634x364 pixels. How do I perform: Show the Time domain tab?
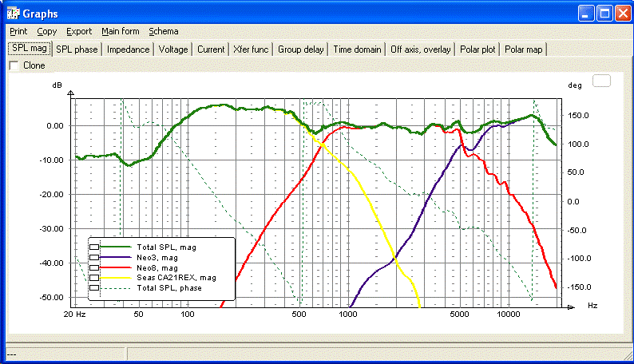click(x=357, y=49)
